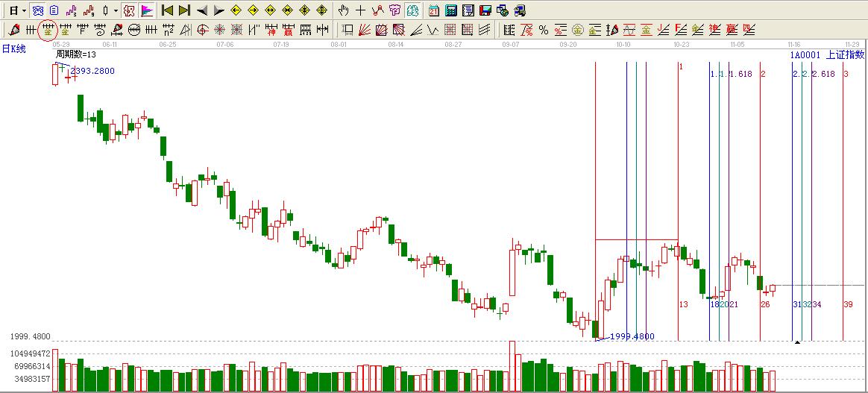Viewport: 868px width, 393px height.
Task: Open the calculator tool
Action: click(x=451, y=10)
